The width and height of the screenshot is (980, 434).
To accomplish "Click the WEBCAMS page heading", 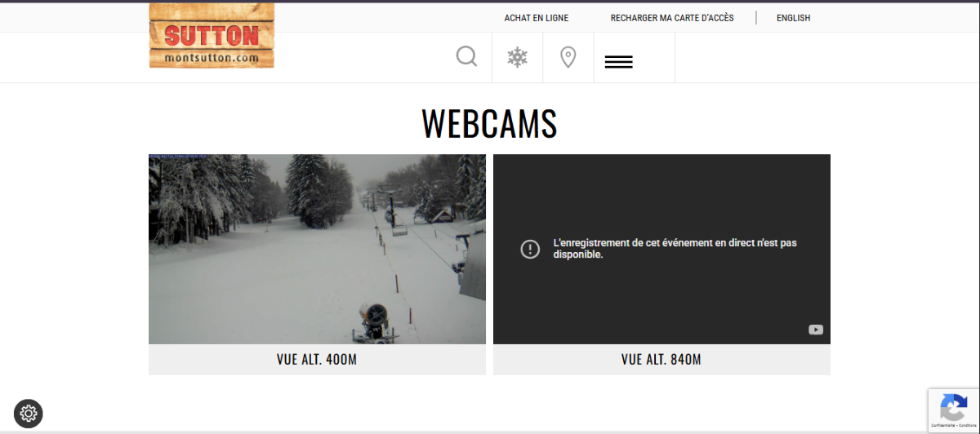I will (x=489, y=123).
